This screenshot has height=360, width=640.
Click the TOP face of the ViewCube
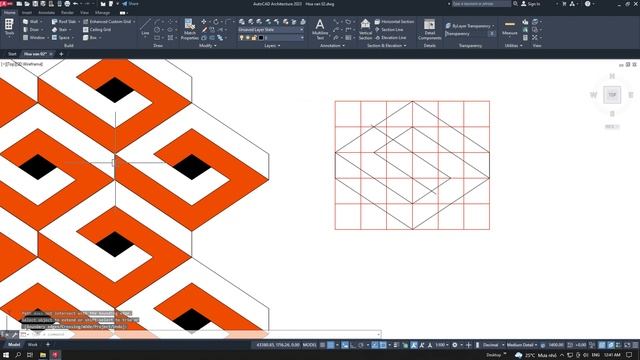click(612, 95)
